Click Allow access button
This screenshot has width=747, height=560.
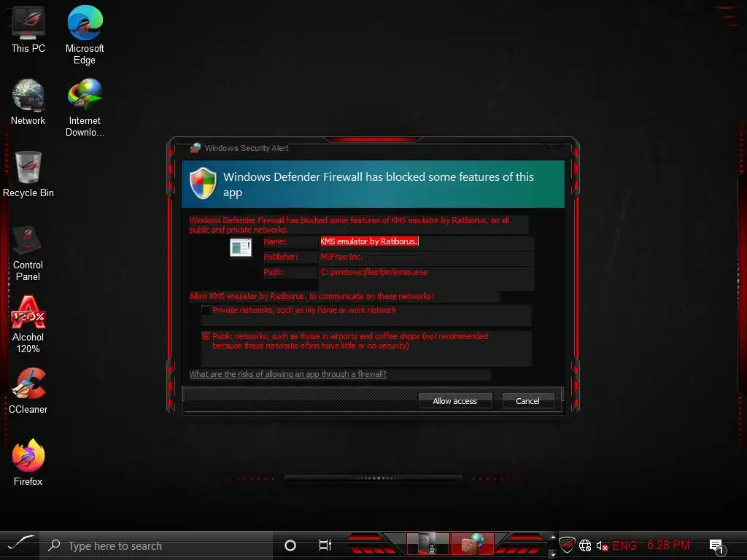click(x=454, y=401)
